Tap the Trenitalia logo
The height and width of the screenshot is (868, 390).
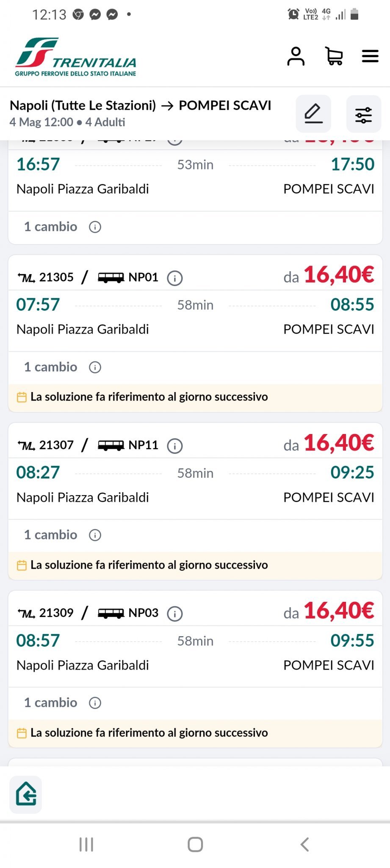click(76, 57)
